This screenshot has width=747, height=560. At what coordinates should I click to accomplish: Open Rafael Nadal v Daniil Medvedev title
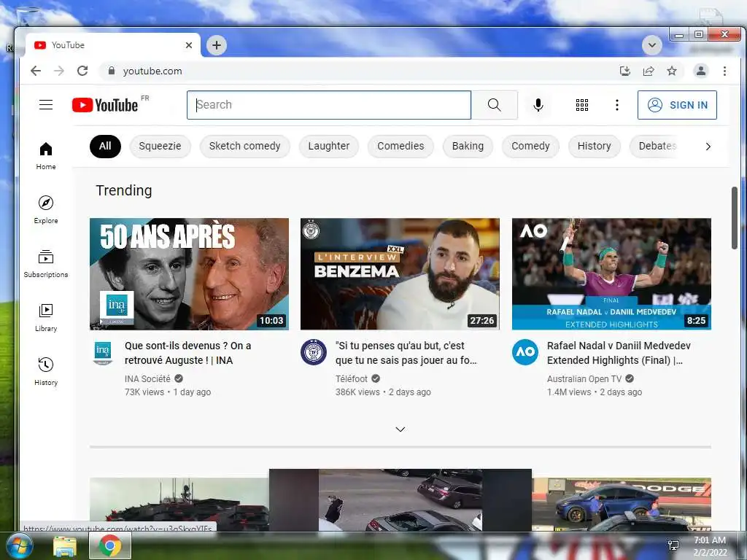619,353
